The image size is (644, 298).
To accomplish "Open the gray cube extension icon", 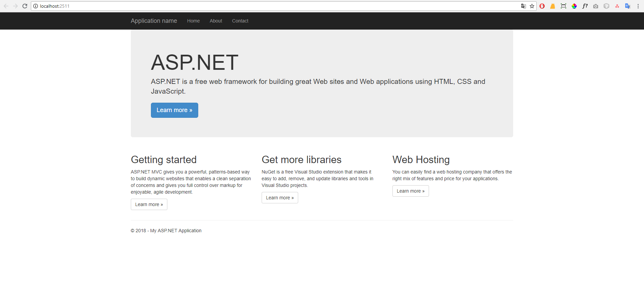I will coord(606,6).
